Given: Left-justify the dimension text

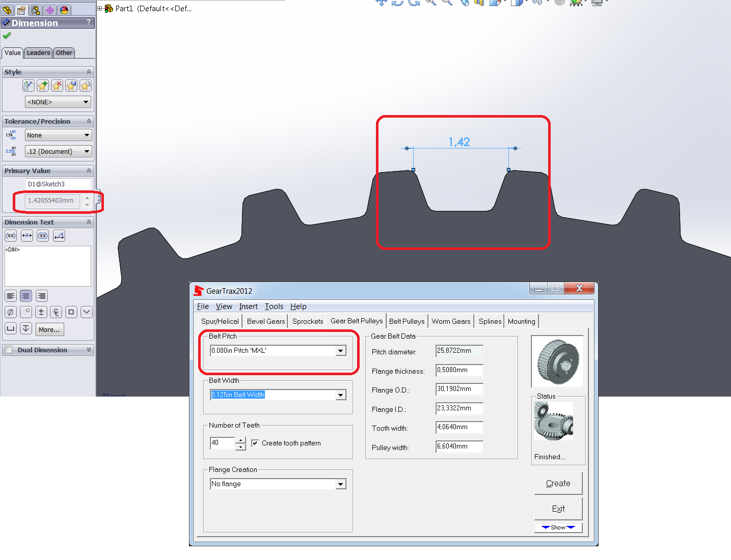Looking at the screenshot, I should 11,296.
